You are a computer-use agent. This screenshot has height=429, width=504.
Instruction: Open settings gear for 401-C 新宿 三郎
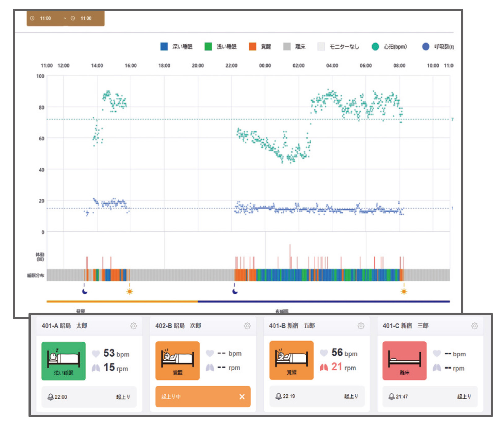point(475,326)
